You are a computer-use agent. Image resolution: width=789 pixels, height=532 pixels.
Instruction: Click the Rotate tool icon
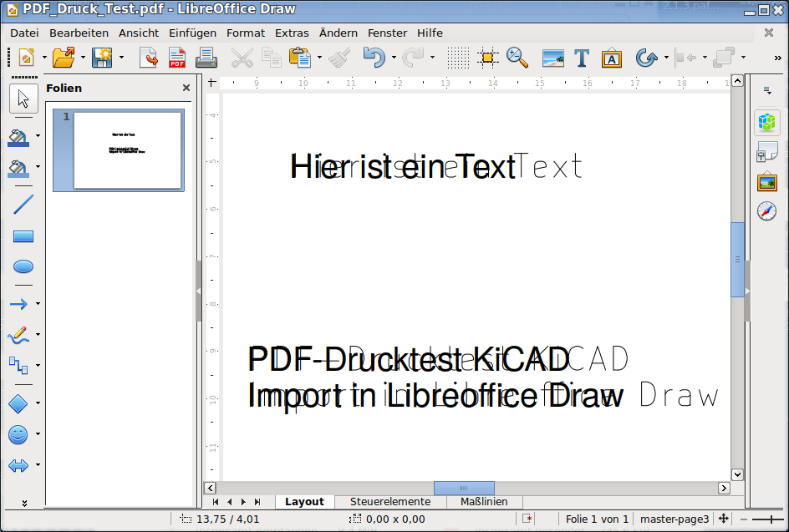tap(647, 58)
